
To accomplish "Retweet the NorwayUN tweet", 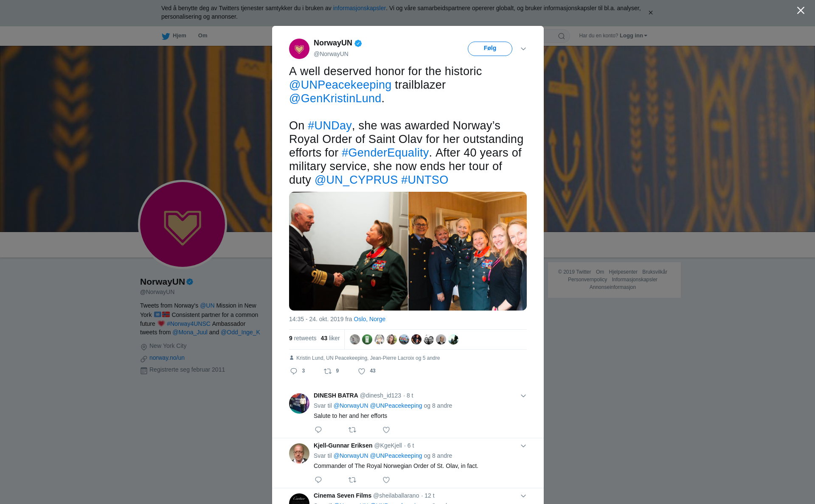I will pos(328,371).
